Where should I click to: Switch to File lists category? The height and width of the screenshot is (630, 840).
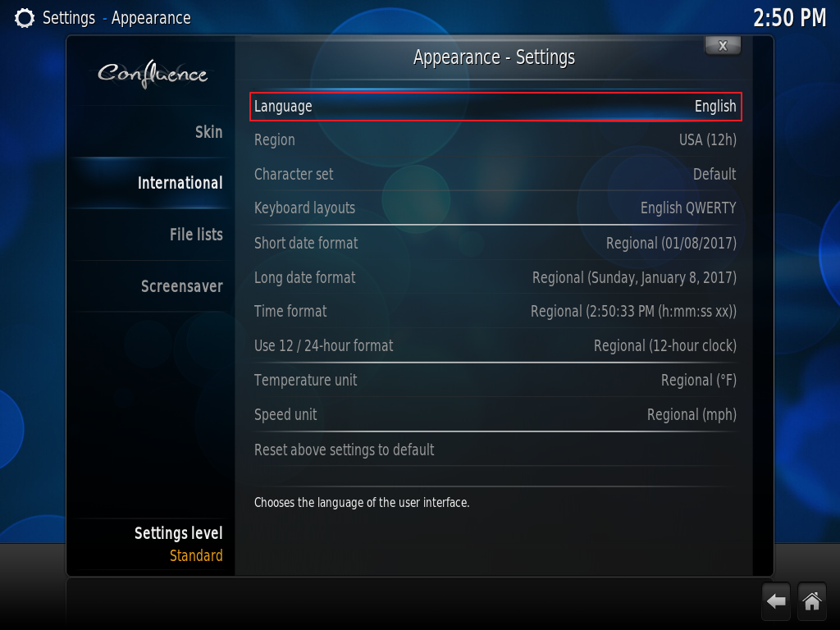point(151,234)
